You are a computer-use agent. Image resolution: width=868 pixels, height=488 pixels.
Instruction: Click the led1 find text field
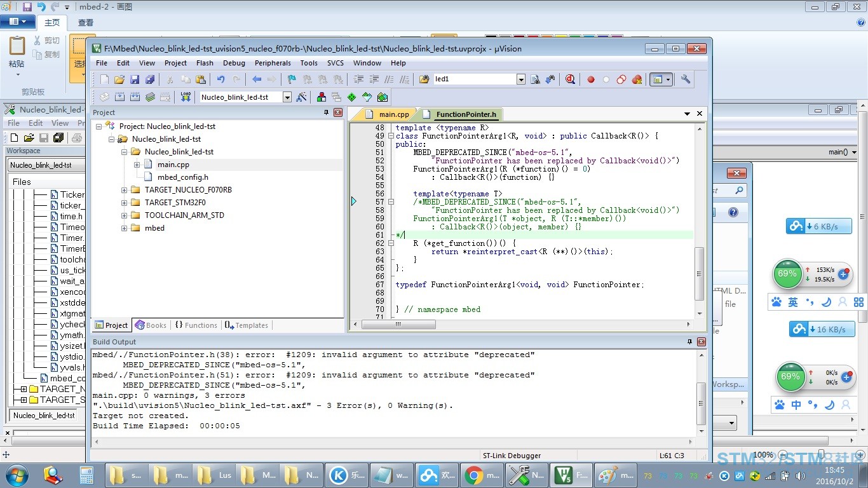click(475, 79)
